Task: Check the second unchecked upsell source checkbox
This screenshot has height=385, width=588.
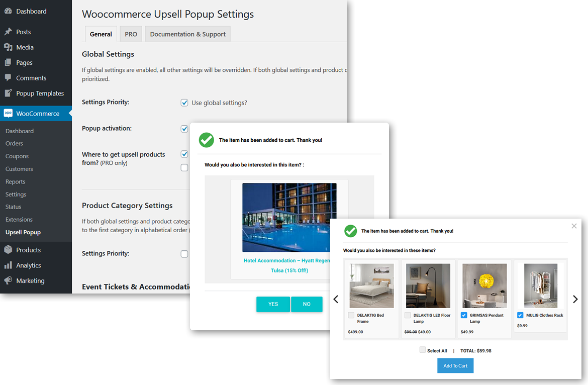Action: point(184,167)
